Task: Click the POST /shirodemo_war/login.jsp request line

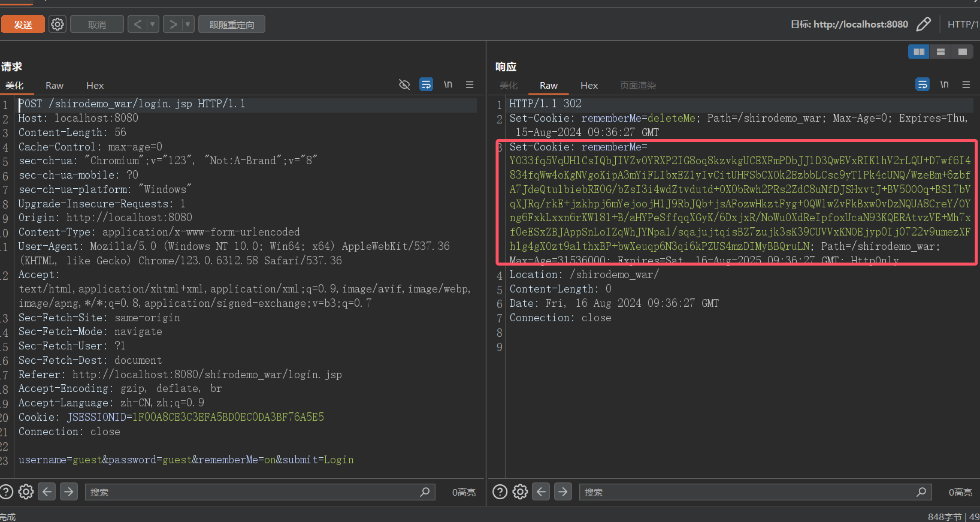Action: pyautogui.click(x=132, y=104)
